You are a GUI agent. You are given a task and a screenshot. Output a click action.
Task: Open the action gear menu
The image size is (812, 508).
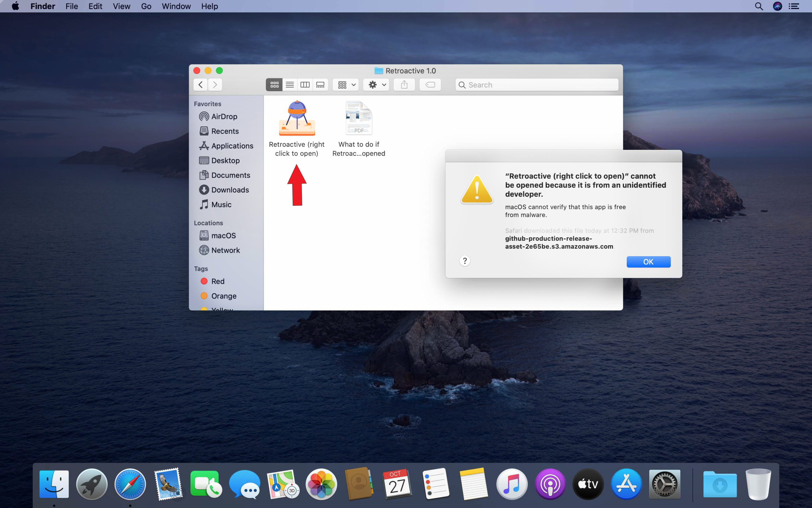point(376,85)
